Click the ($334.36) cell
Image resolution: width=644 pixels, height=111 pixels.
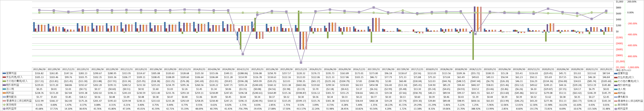pyautogui.click(x=548, y=81)
